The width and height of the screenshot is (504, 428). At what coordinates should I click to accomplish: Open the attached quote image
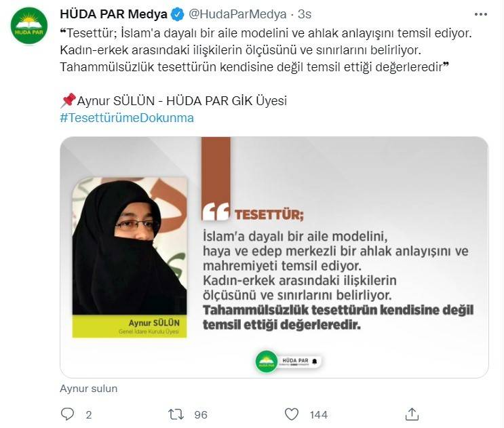pos(274,257)
